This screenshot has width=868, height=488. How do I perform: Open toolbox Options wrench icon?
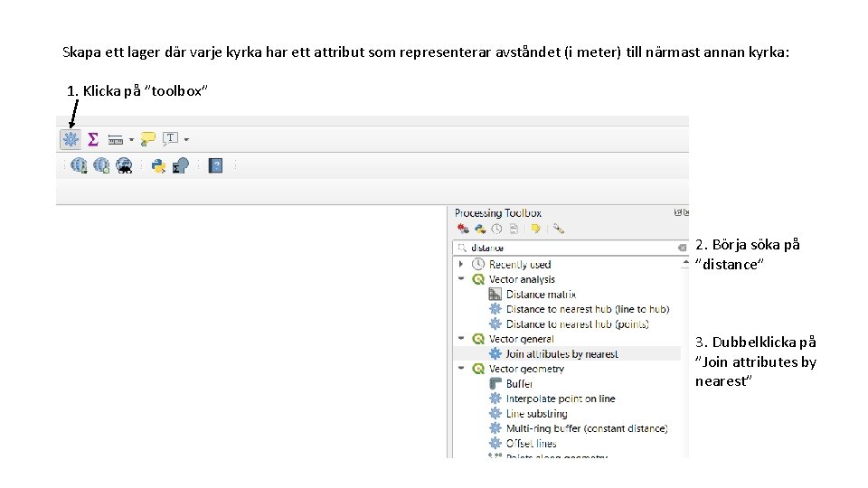point(559,230)
